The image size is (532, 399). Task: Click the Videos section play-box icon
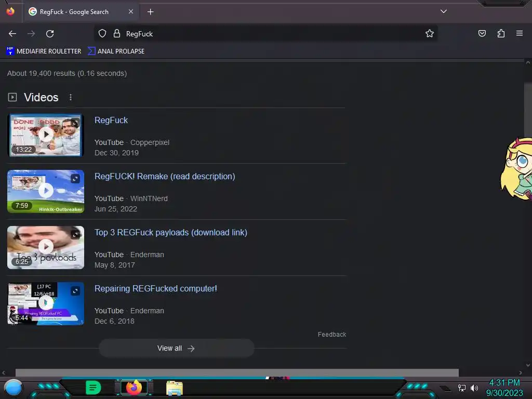(12, 97)
